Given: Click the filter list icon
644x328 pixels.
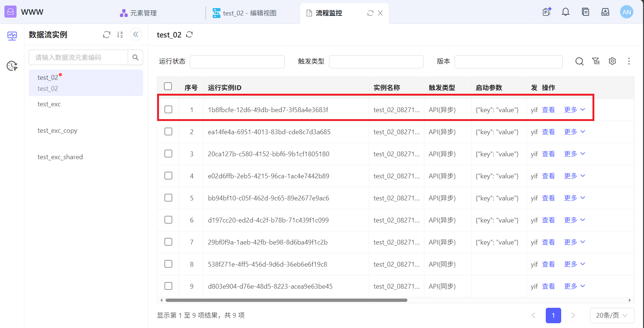Looking at the screenshot, I should point(596,61).
